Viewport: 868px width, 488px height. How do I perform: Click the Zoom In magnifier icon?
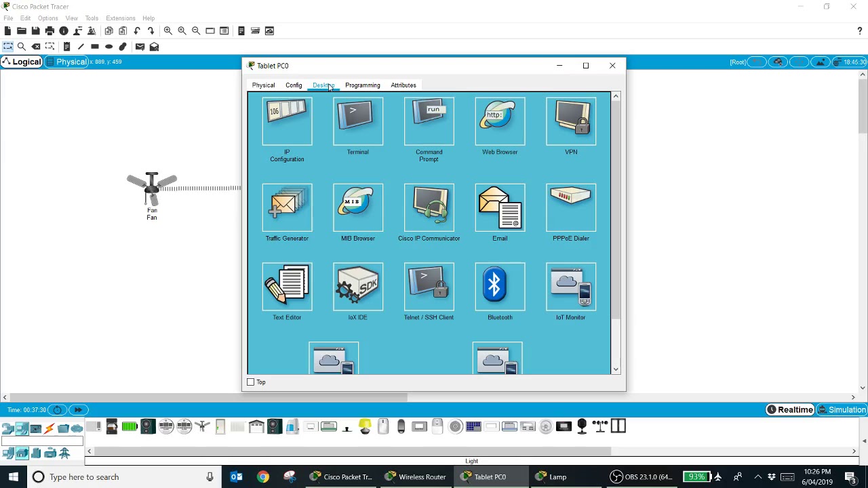tap(167, 30)
